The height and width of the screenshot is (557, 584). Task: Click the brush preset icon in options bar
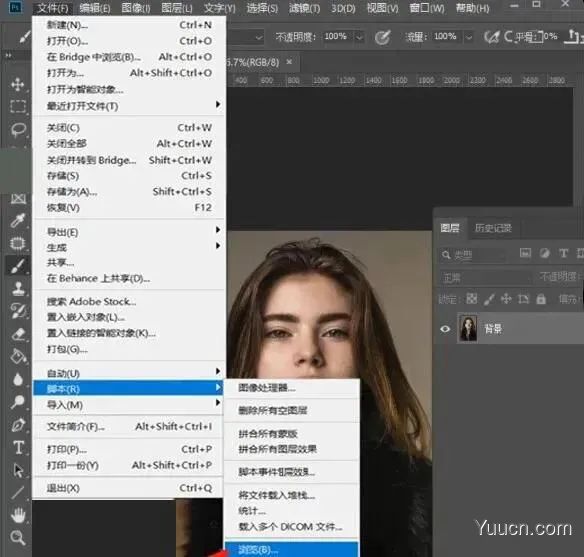[x=24, y=37]
